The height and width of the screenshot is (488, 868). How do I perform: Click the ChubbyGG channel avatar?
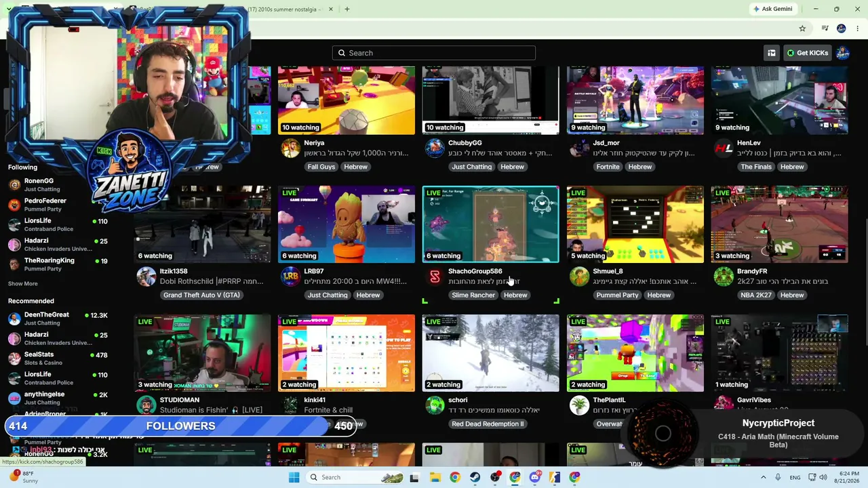pos(435,148)
